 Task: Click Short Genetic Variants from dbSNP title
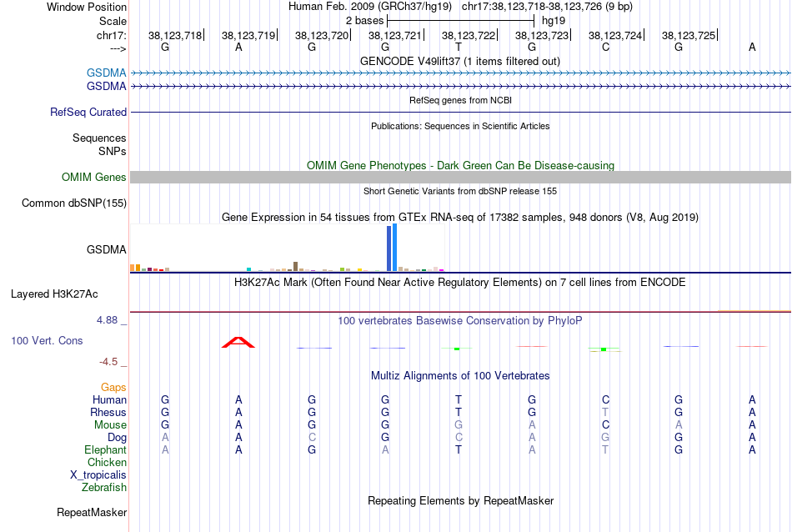460,191
